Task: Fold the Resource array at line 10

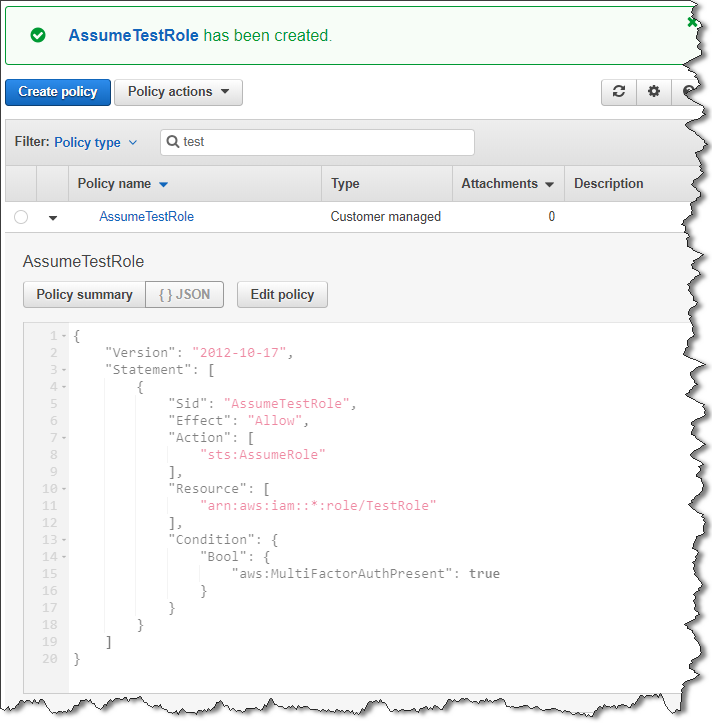Action: tap(64, 489)
